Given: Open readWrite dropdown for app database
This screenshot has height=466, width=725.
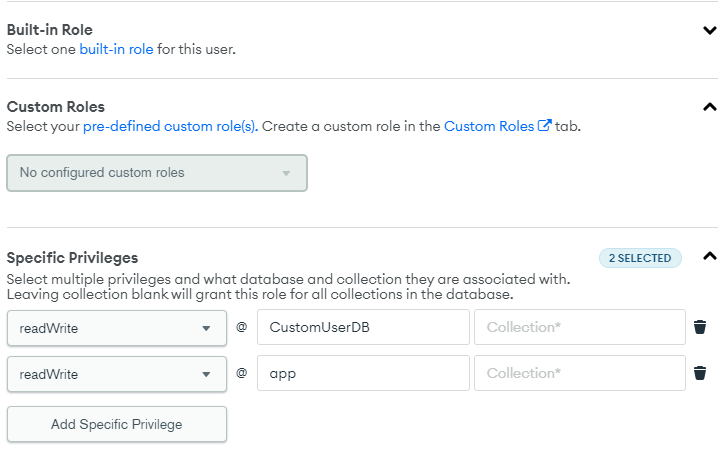Looking at the screenshot, I should 116,373.
